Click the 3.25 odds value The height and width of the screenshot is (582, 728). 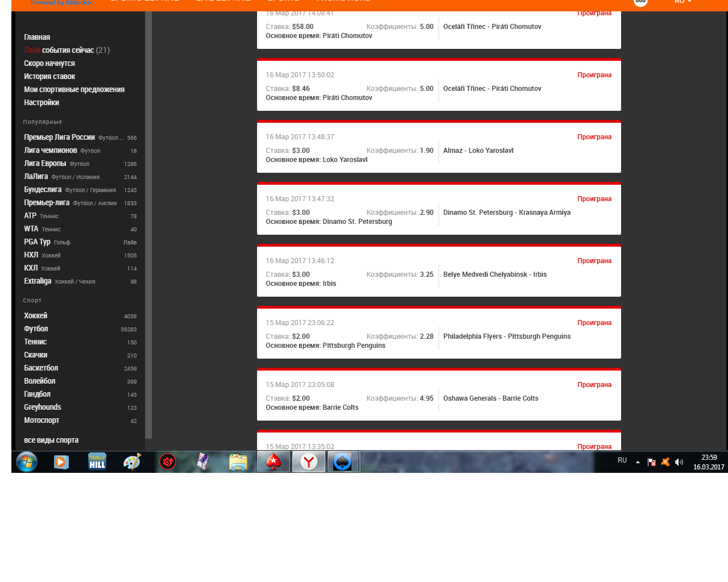click(427, 275)
